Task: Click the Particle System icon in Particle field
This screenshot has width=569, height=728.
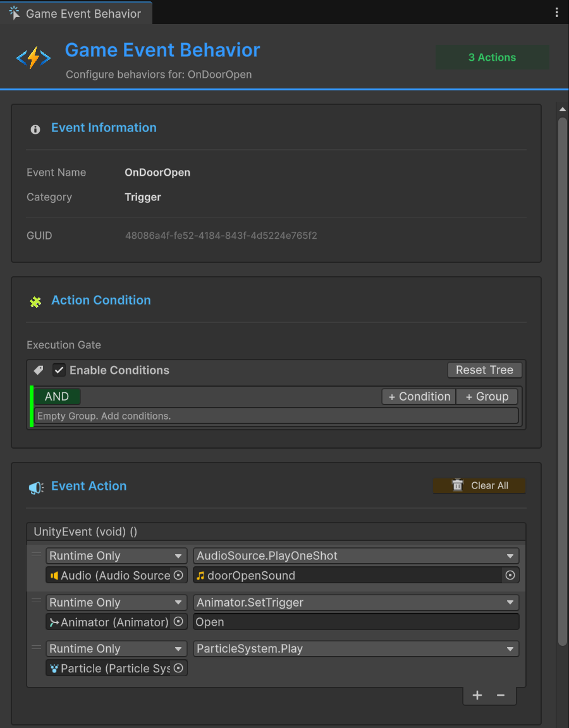Action: (54, 668)
